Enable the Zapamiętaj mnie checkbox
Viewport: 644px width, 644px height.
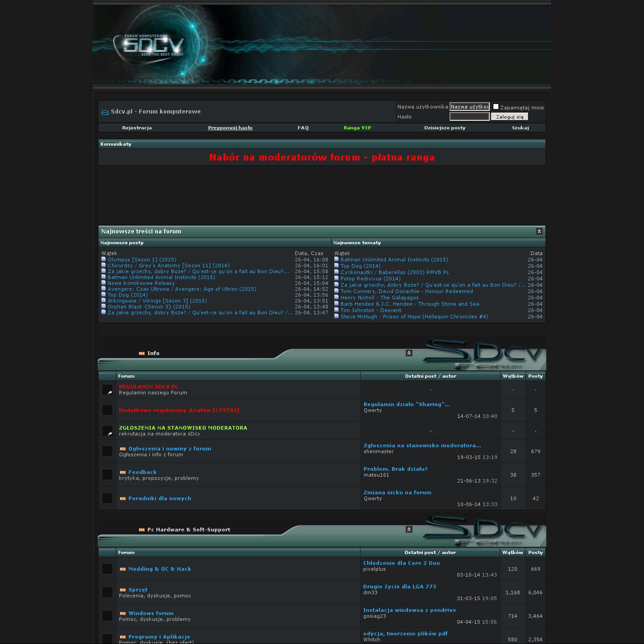coord(496,107)
